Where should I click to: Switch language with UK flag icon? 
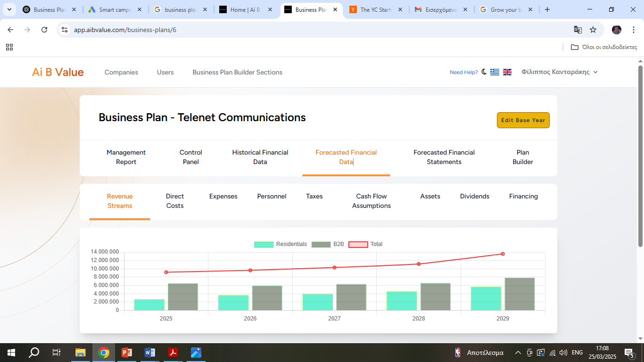(x=507, y=72)
